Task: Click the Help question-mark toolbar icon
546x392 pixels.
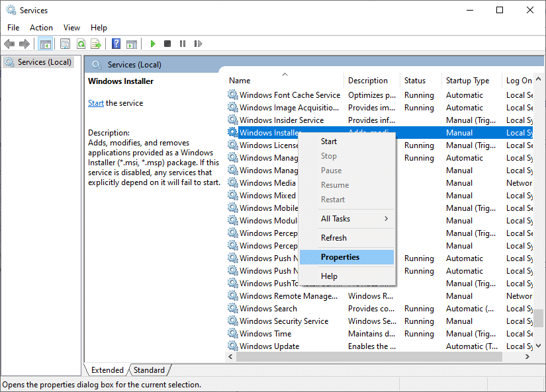Action: coord(116,44)
